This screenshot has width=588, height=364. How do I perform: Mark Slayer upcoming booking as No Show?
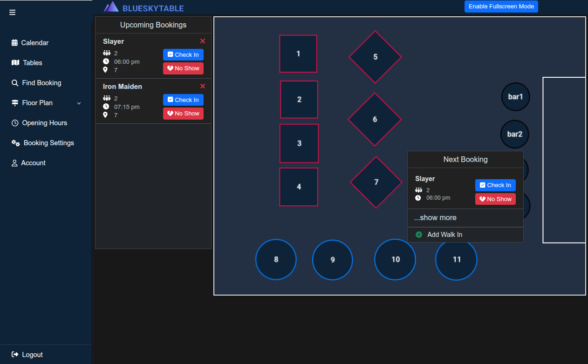[x=183, y=68]
